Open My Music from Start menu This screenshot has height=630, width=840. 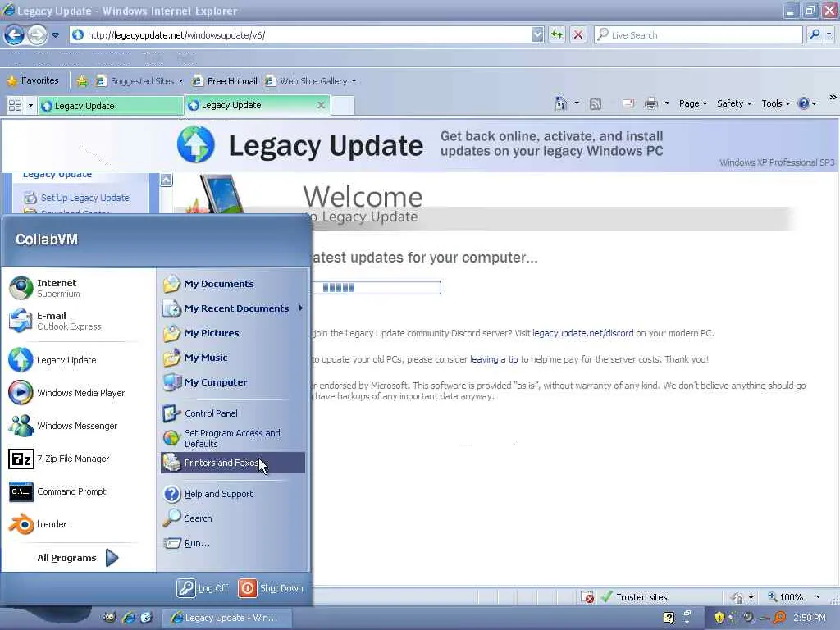coord(234,358)
